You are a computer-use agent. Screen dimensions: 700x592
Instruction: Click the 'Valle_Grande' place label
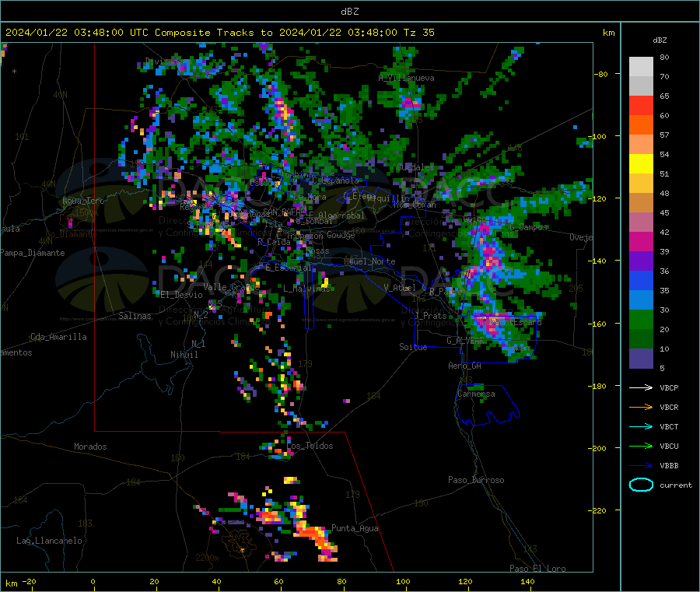coord(231,286)
